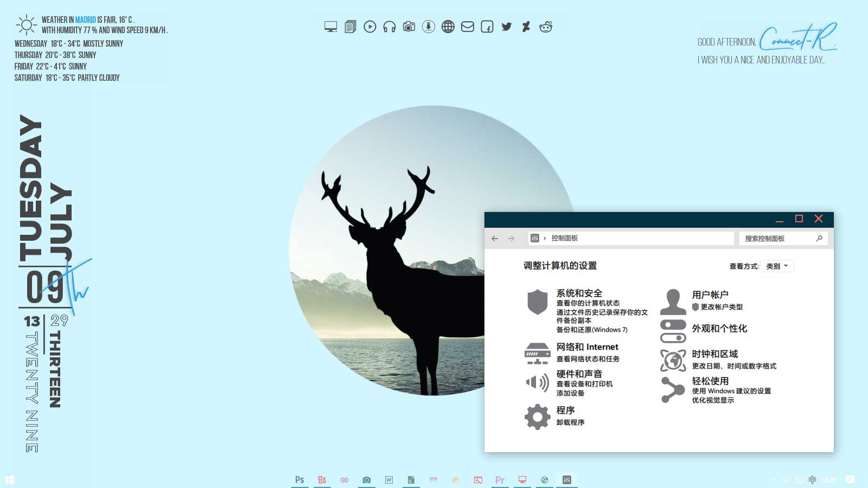The height and width of the screenshot is (488, 868).
Task: Open the system tray clock 13:29
Action: click(829, 480)
